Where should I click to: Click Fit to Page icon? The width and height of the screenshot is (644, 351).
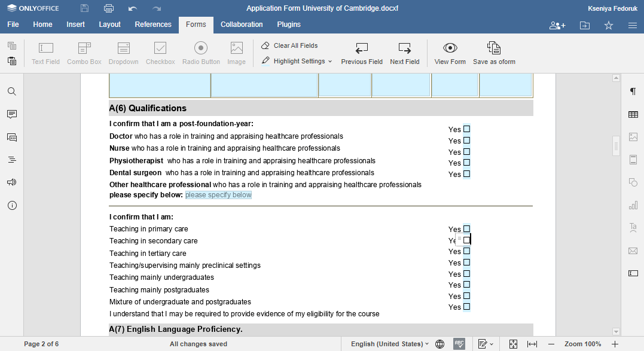513,344
